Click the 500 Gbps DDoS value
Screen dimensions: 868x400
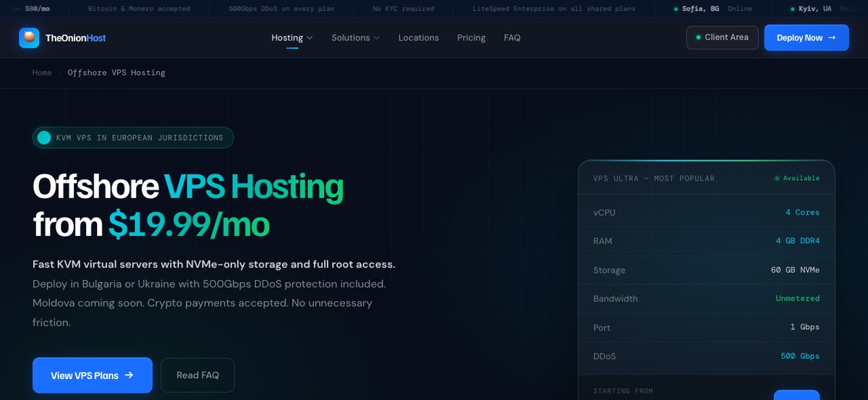[800, 357]
